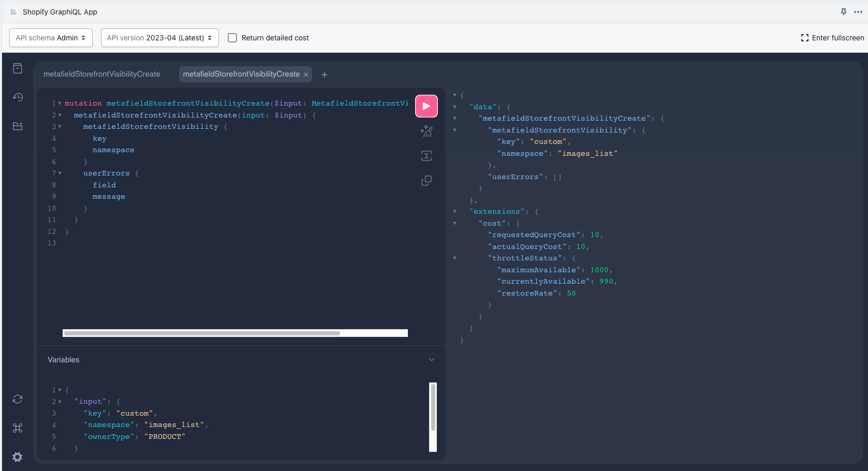Image resolution: width=868 pixels, height=471 pixels.
Task: Open a new query tab with the plus
Action: 325,75
